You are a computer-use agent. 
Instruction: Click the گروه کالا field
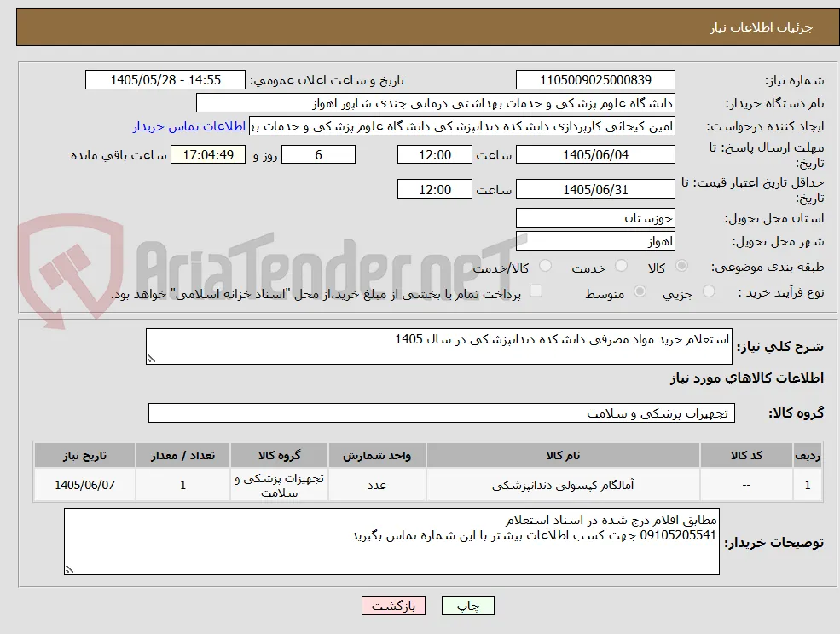tap(442, 412)
